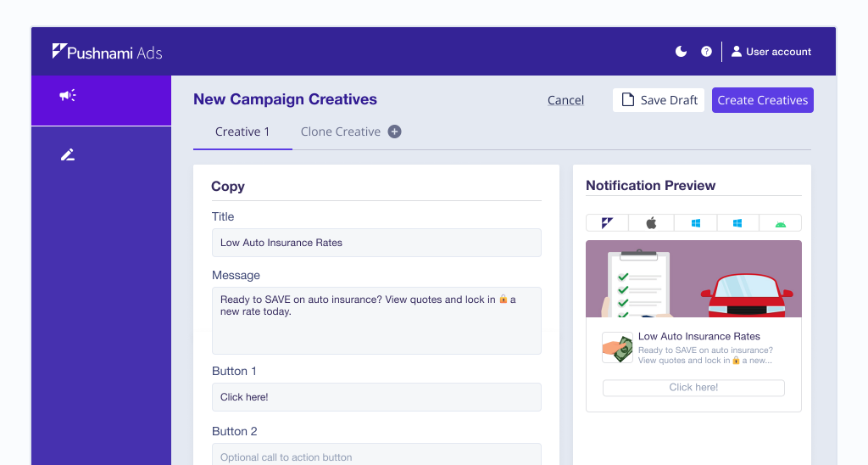868x465 pixels.
Task: Click into the Message text area
Action: point(376,320)
